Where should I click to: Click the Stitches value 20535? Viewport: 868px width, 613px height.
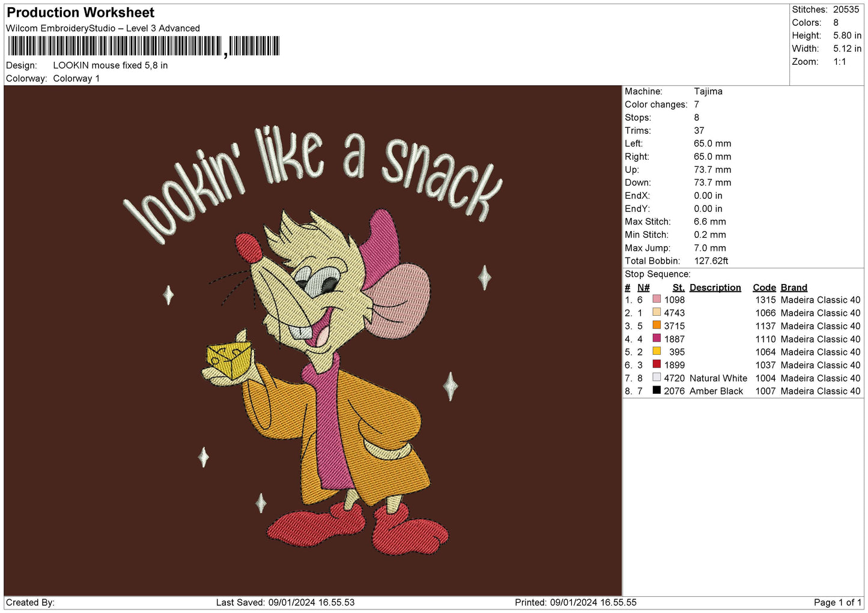[x=846, y=10]
